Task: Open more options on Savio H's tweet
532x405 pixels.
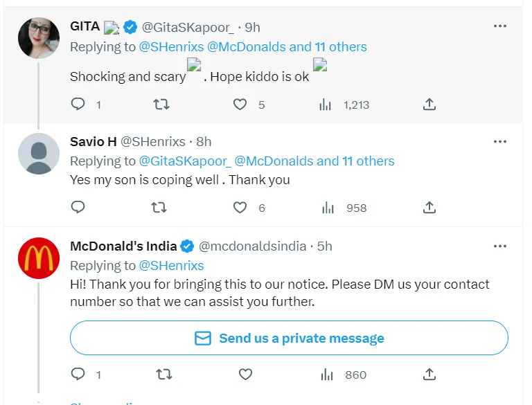Action: click(499, 141)
